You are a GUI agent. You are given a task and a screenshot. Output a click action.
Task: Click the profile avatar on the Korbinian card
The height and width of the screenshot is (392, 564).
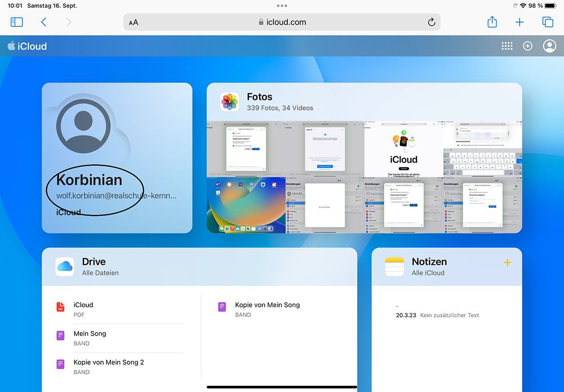(84, 126)
